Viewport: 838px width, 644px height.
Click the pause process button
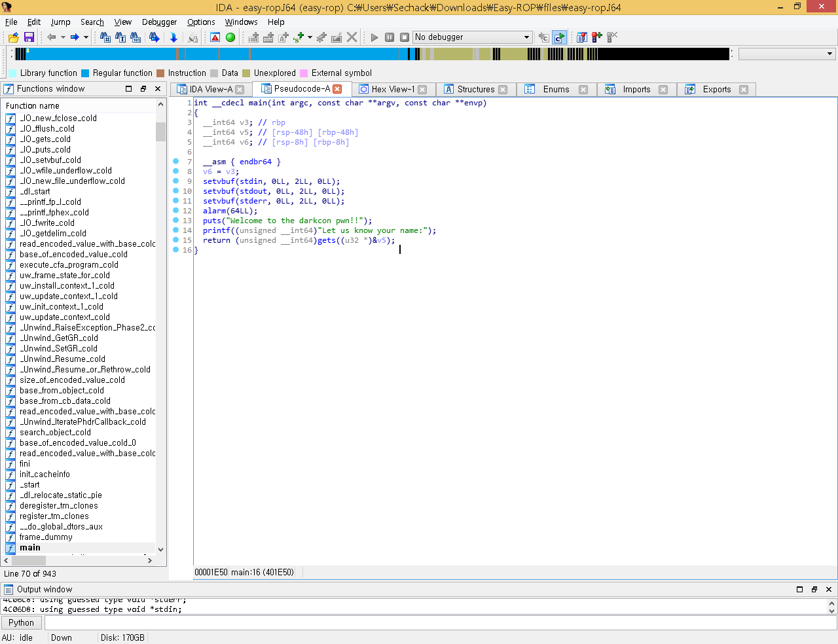click(390, 37)
